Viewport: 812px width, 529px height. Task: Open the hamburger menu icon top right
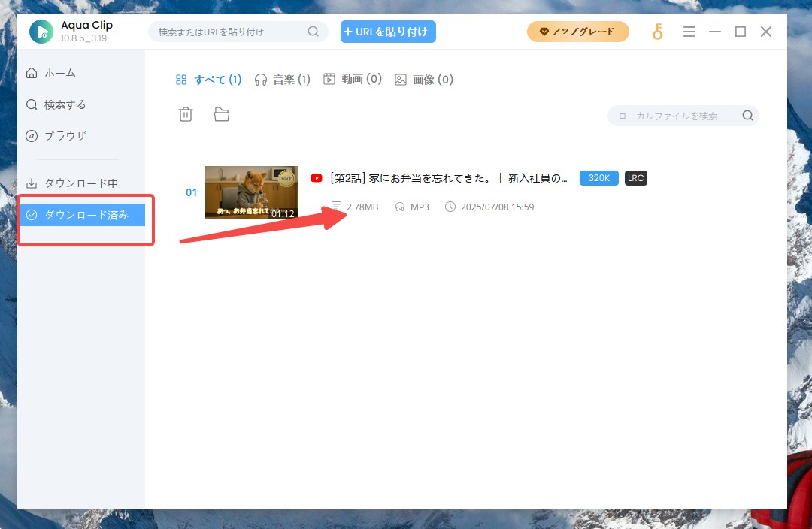coord(689,32)
